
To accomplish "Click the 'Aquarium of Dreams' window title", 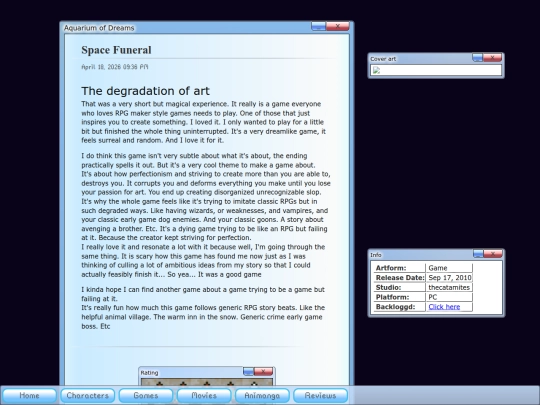I will (x=99, y=28).
